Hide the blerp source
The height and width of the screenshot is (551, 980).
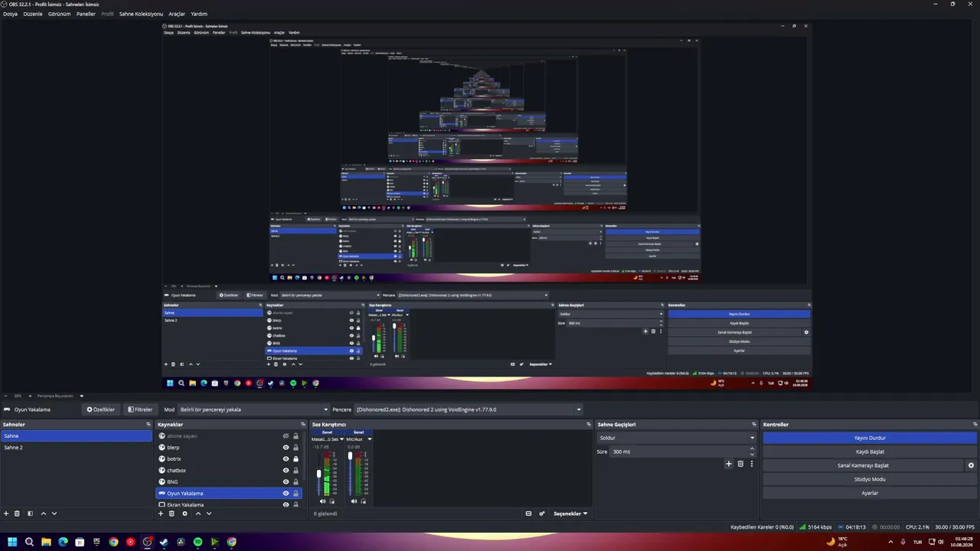[x=286, y=448]
